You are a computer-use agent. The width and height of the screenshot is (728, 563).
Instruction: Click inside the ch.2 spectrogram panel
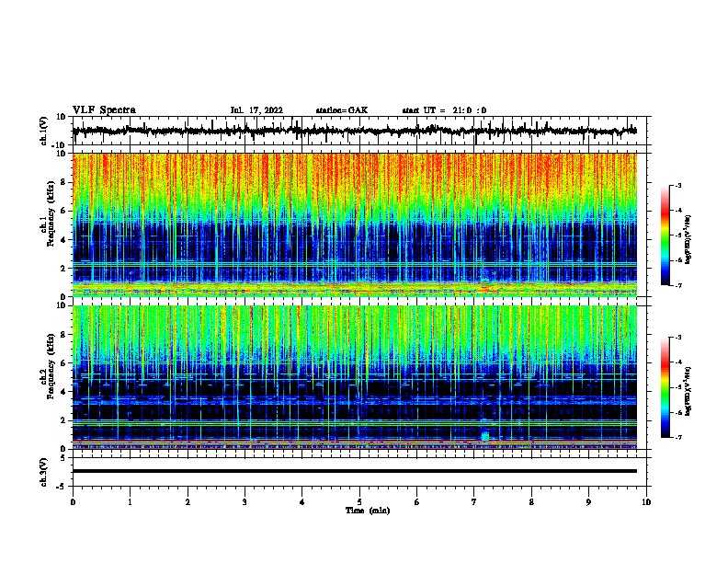pyautogui.click(x=355, y=377)
